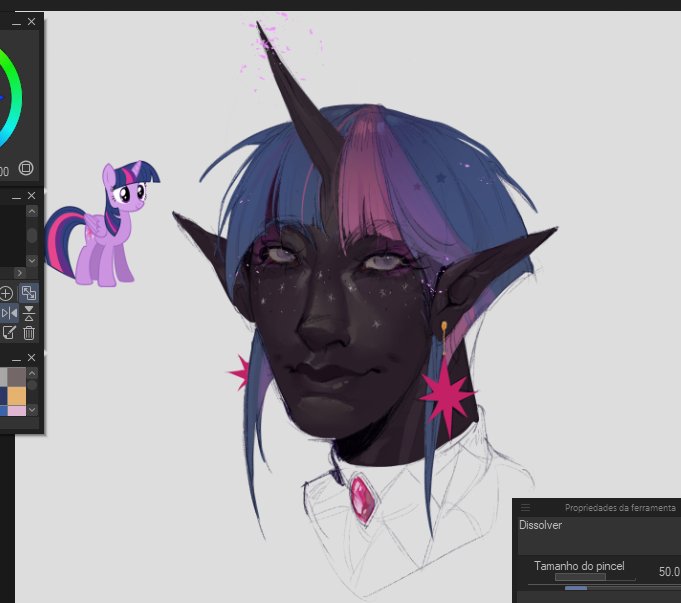Flip the reference image horizontally
Image resolution: width=681 pixels, height=603 pixels.
coord(9,313)
